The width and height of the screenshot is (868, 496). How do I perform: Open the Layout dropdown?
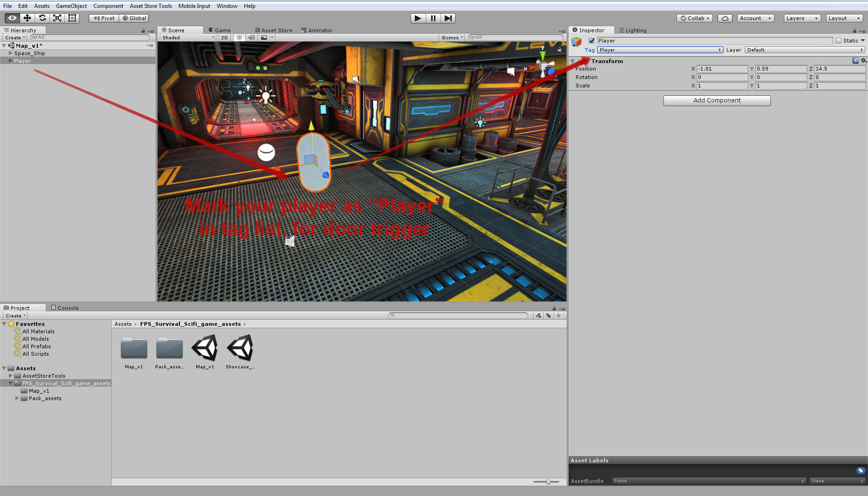tap(844, 18)
